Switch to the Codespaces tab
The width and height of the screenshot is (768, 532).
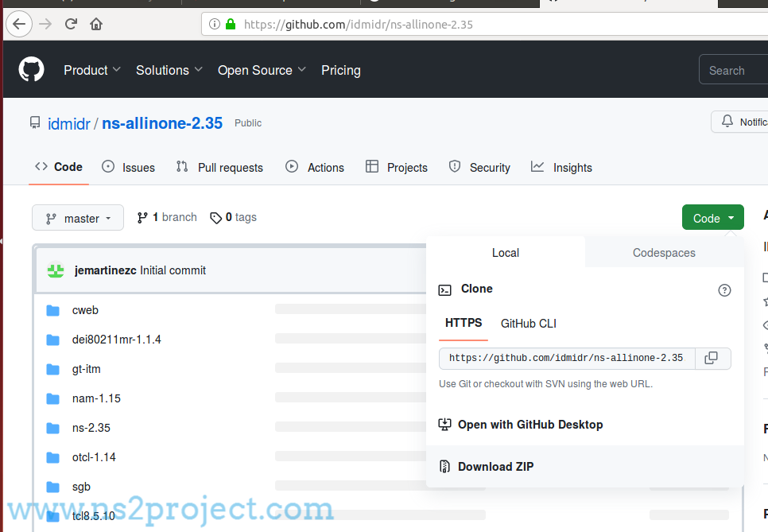coord(664,252)
